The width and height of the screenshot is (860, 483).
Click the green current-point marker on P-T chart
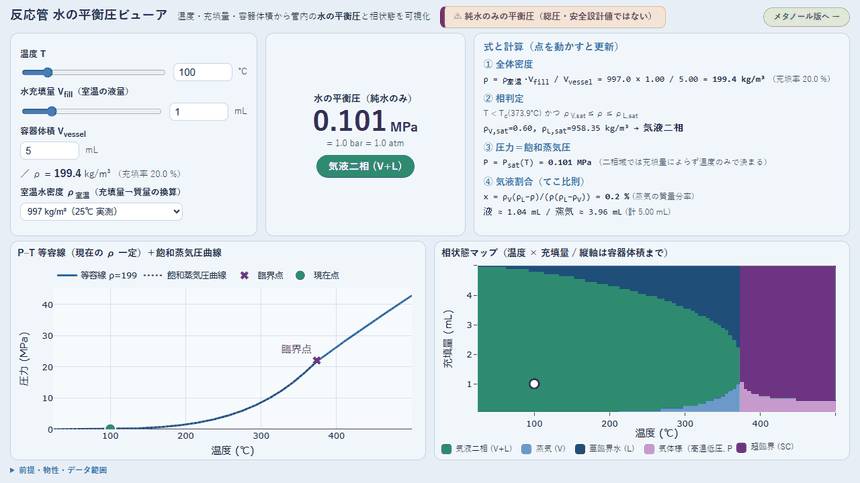(x=110, y=428)
